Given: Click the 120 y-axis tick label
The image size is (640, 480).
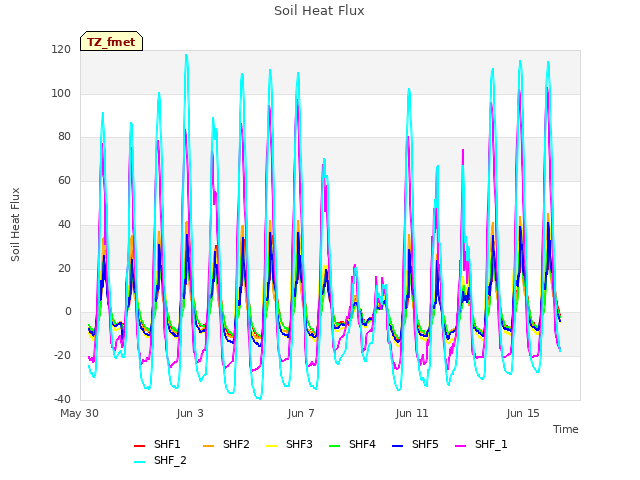Looking at the screenshot, I should pos(61,50).
